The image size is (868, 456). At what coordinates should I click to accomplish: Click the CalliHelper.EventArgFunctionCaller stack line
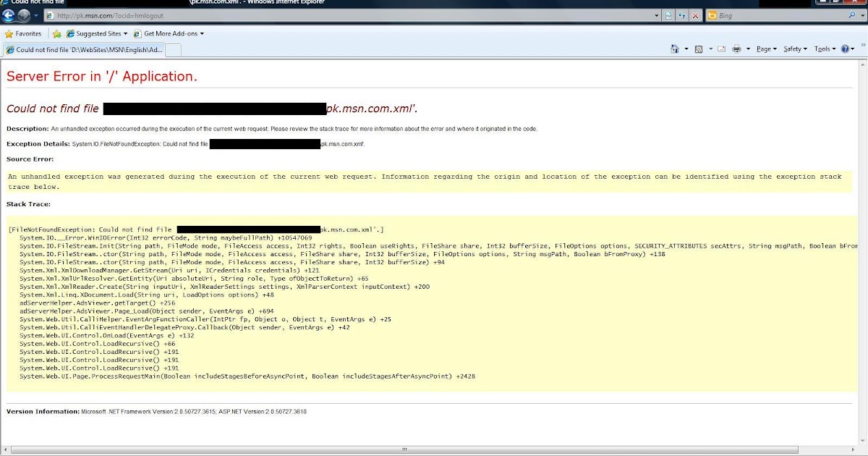point(205,318)
